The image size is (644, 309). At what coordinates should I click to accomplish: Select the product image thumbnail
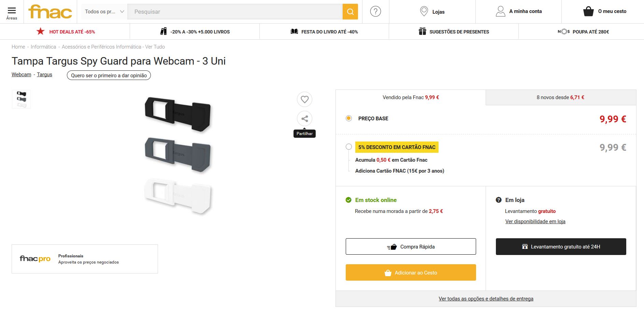coord(21,99)
